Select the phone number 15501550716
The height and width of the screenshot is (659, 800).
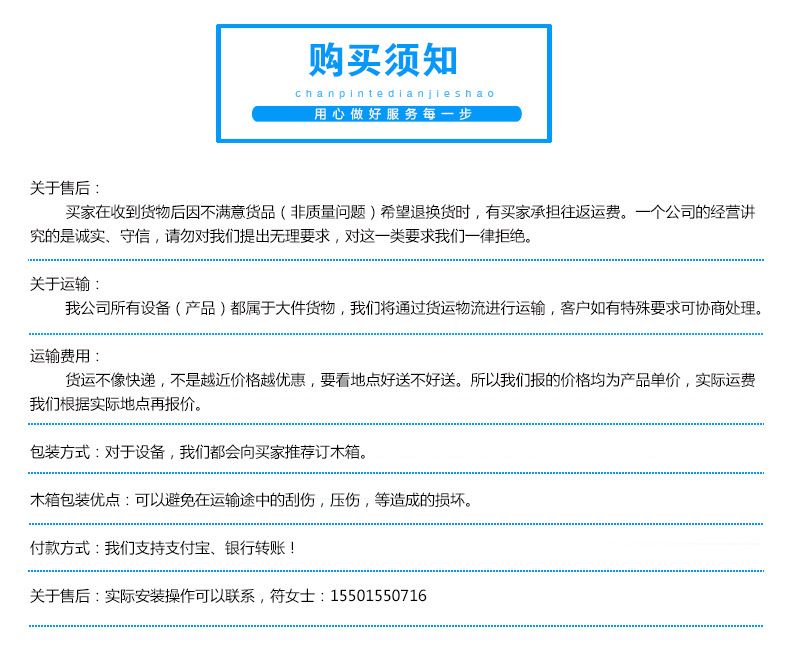tap(378, 596)
